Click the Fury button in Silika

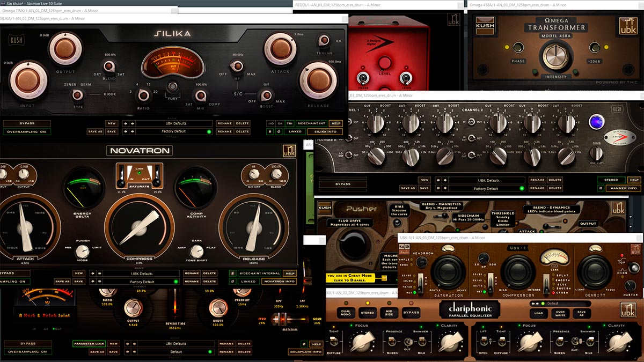point(172,87)
